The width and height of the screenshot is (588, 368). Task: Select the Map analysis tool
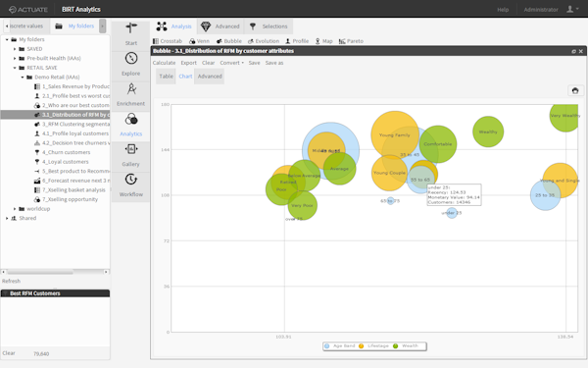point(324,41)
